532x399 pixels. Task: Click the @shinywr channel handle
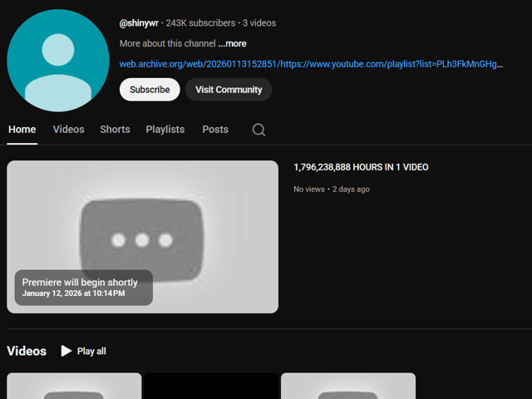pyautogui.click(x=139, y=23)
